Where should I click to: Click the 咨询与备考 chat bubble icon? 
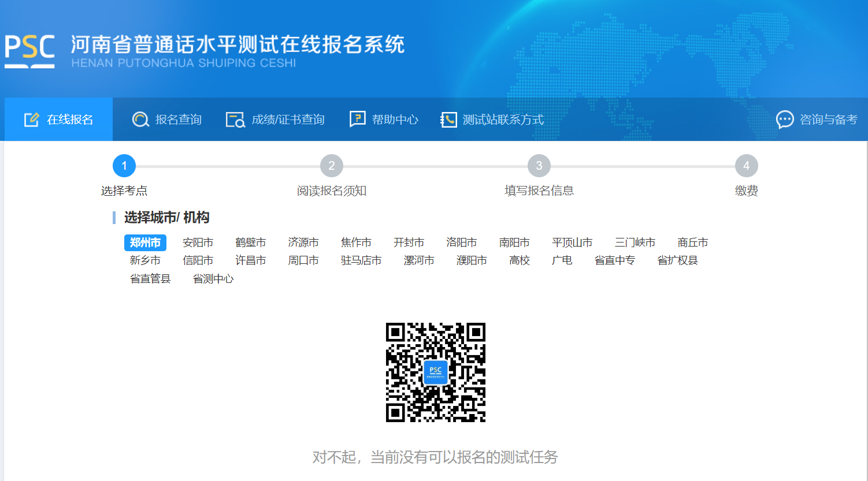point(785,120)
